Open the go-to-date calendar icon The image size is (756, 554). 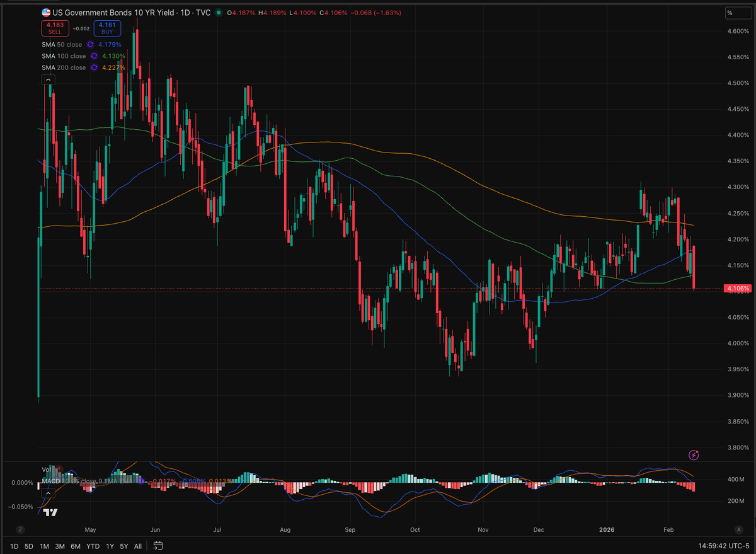pyautogui.click(x=158, y=546)
